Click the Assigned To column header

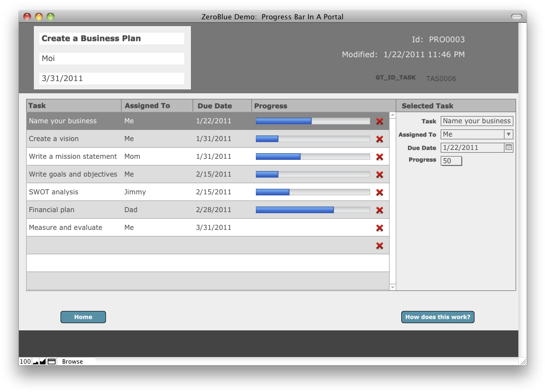pos(157,105)
